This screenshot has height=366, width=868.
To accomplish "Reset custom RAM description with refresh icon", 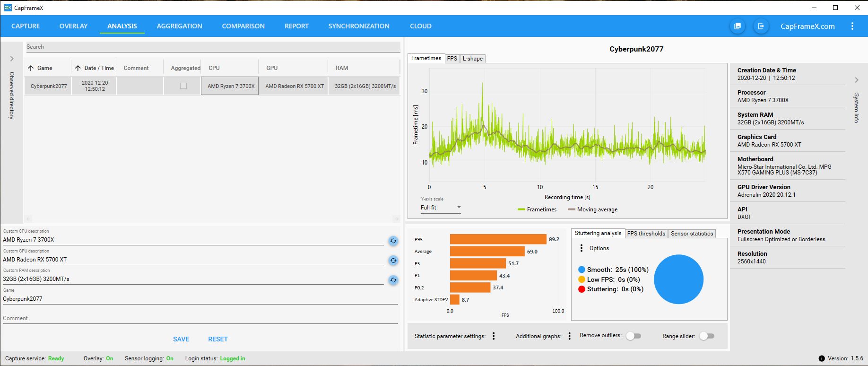I will point(393,280).
